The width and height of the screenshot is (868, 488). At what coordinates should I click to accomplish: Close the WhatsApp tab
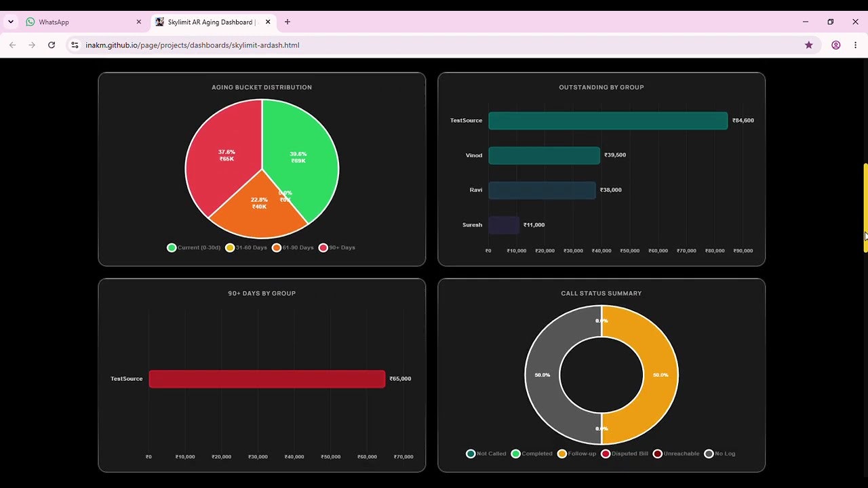138,22
